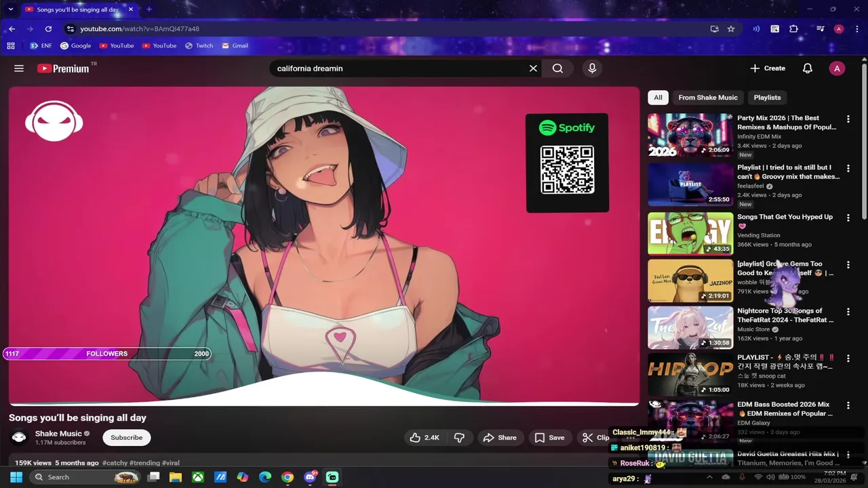Open media controls music icon
The width and height of the screenshot is (868, 488).
(821, 29)
